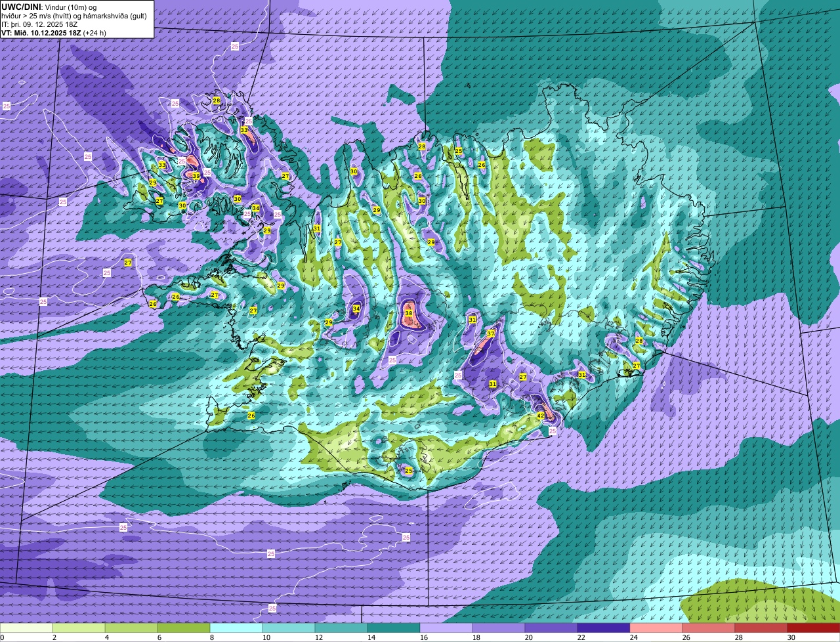Click the legend swatch between 28 and 30
This screenshot has height=642, width=840.
[761, 628]
